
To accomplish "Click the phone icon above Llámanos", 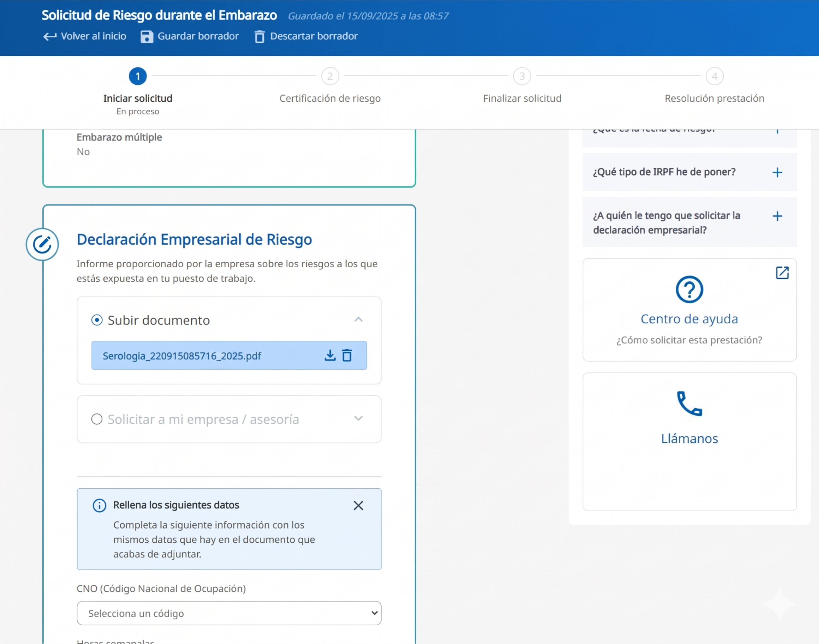I will pyautogui.click(x=689, y=404).
